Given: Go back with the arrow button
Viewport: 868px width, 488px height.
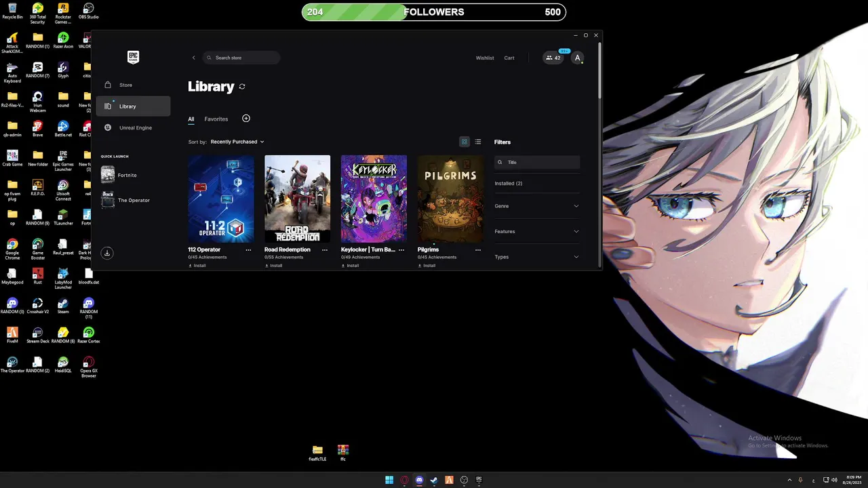Looking at the screenshot, I should click(193, 58).
